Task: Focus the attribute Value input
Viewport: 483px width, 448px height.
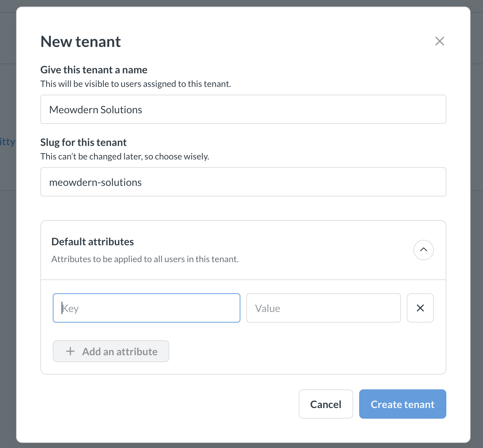Action: tap(323, 308)
